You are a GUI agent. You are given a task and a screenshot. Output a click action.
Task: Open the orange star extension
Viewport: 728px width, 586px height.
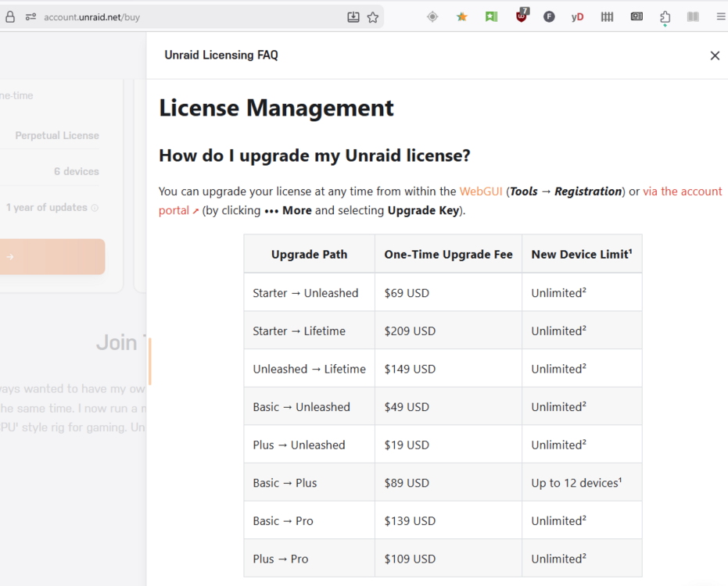pos(461,17)
